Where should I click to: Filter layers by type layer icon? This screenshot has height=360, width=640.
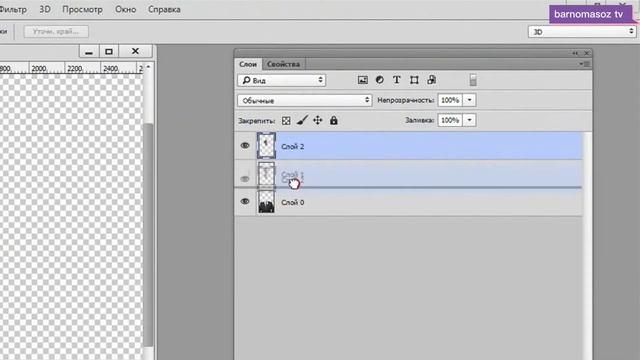pyautogui.click(x=397, y=80)
